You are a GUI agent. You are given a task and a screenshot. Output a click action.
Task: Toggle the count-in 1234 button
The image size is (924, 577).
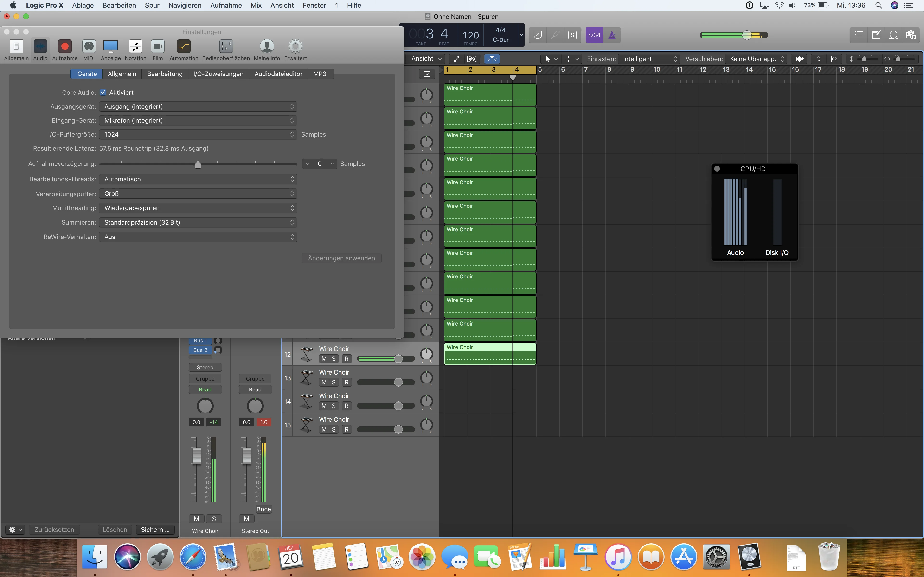tap(594, 35)
